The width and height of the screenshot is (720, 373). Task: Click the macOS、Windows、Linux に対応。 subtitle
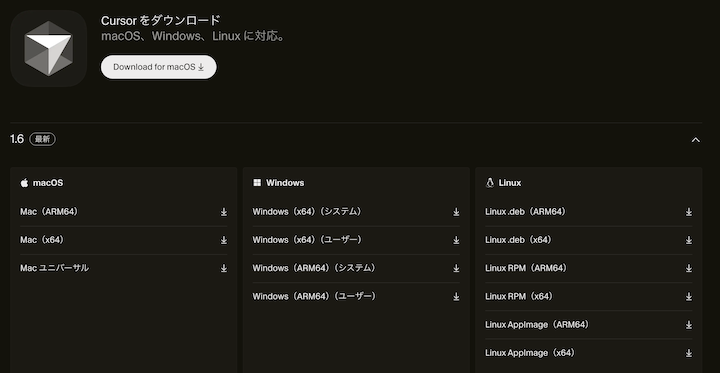193,36
